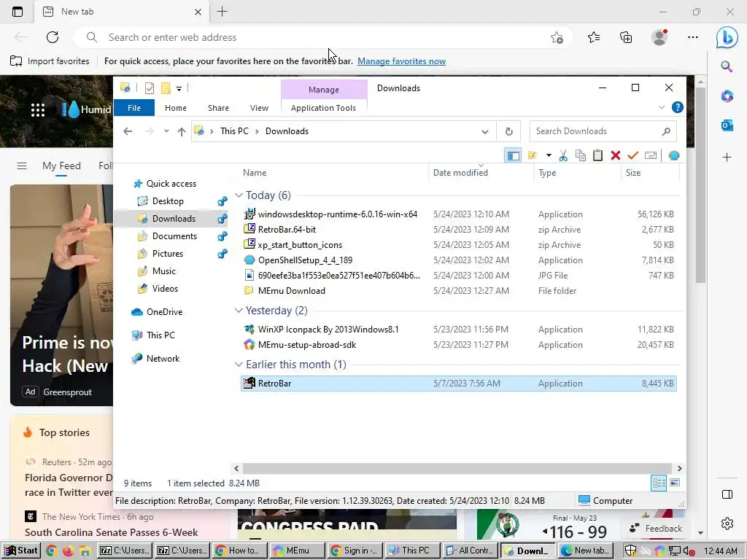Select the xp_start_button_icons zip file

coord(300,245)
